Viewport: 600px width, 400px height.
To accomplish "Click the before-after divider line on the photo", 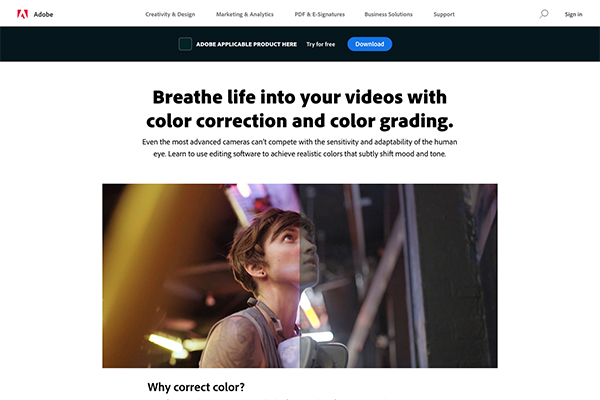I will pyautogui.click(x=299, y=276).
